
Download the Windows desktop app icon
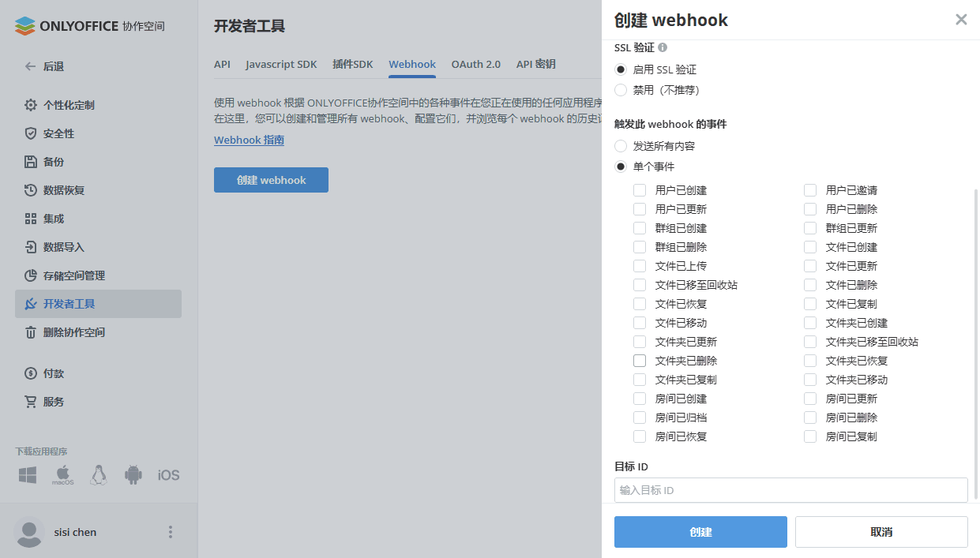pyautogui.click(x=28, y=475)
